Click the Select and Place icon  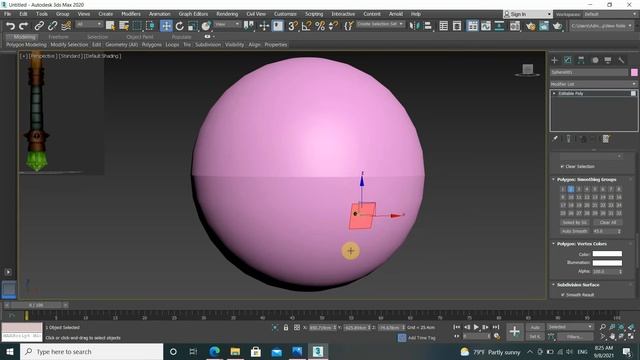pos(206,26)
